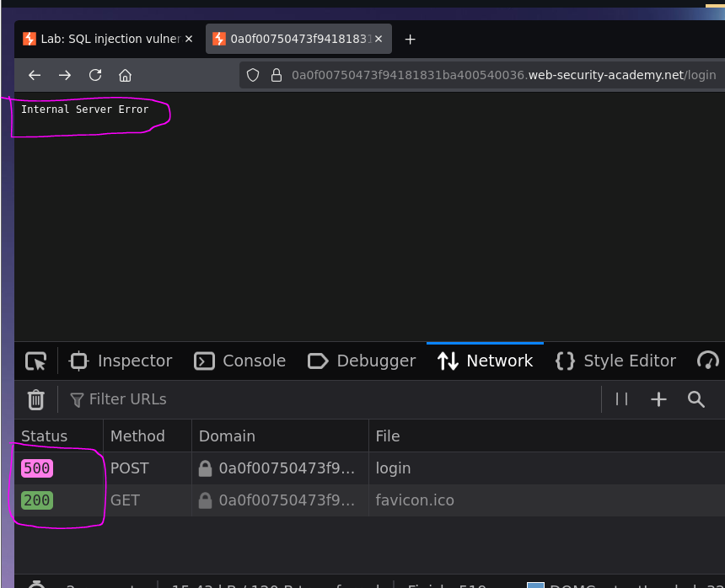Viewport: 725px width, 588px height.
Task: Open the Style Editor panel
Action: point(615,361)
